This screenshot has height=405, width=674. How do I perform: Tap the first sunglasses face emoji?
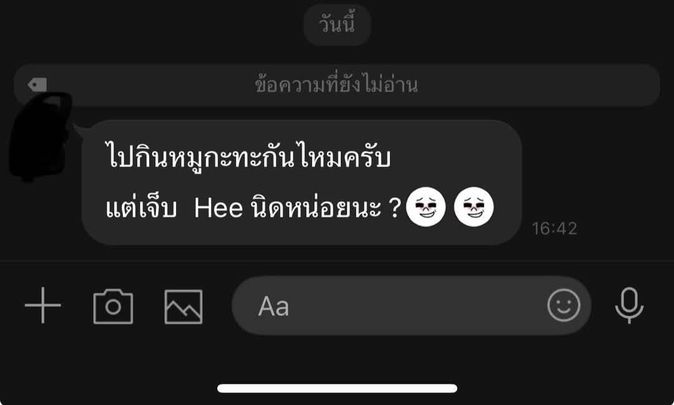[426, 207]
